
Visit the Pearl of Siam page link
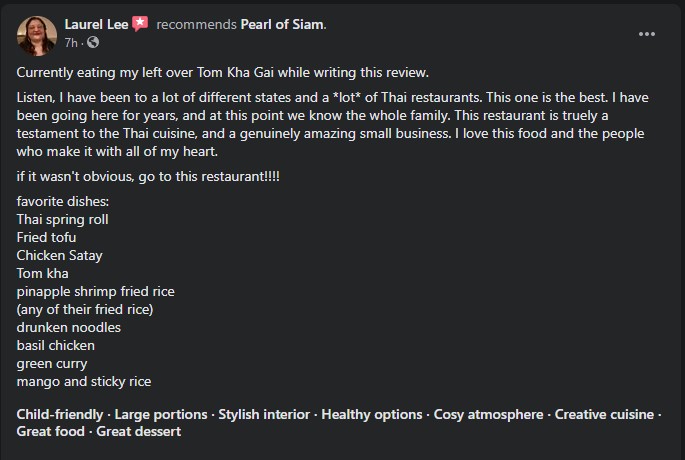pyautogui.click(x=282, y=24)
